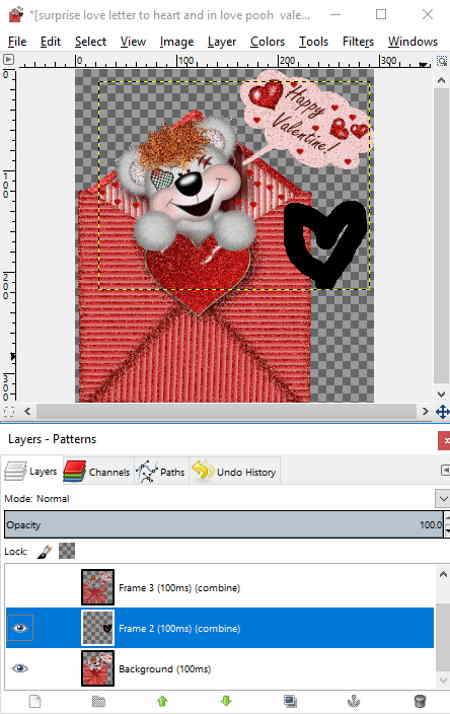Click the Background layer thumbnail
This screenshot has width=450, height=714.
tap(97, 668)
